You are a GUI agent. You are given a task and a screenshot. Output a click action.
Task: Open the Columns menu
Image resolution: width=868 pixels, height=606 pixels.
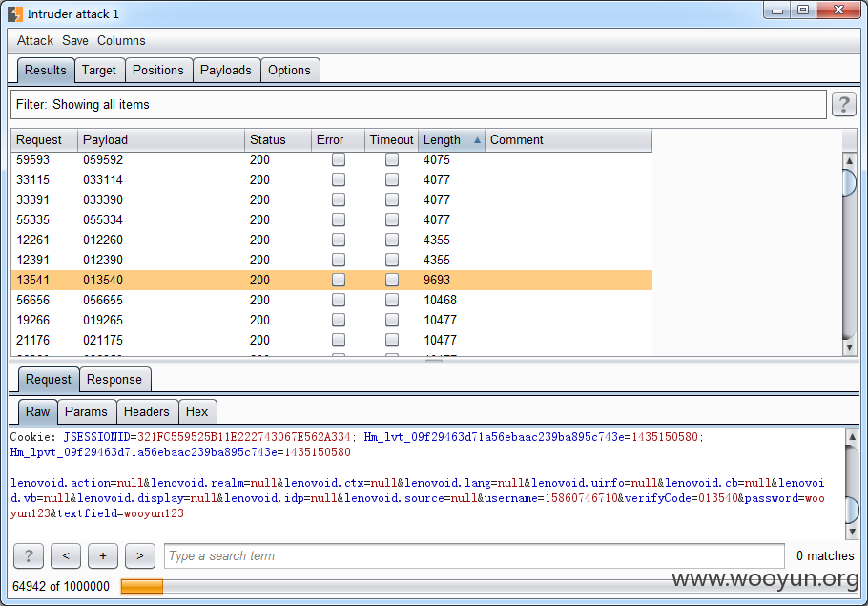point(121,40)
